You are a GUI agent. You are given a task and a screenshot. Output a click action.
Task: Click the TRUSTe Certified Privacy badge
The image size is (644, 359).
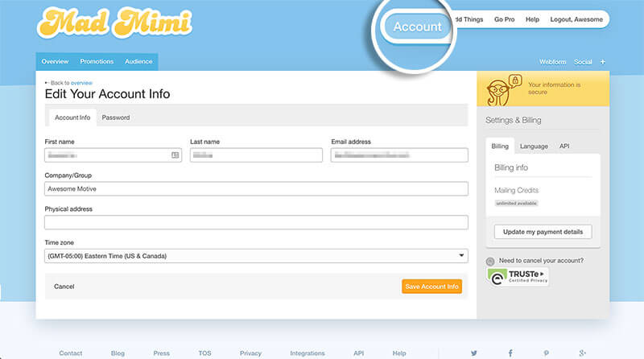[x=518, y=277]
